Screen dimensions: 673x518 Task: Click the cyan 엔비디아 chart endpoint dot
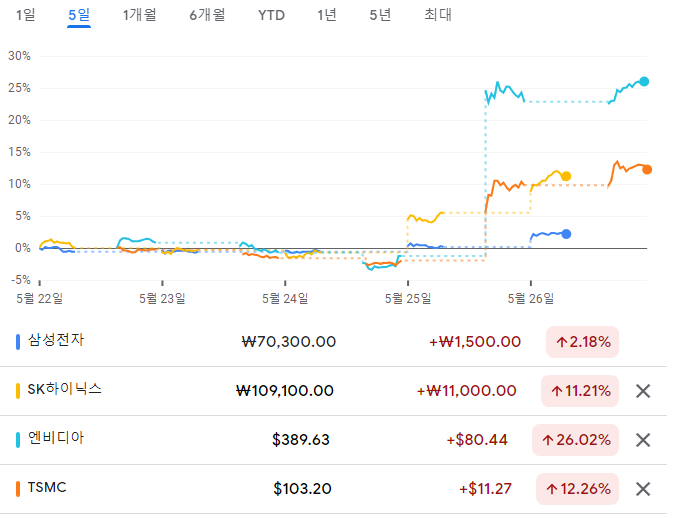(644, 82)
